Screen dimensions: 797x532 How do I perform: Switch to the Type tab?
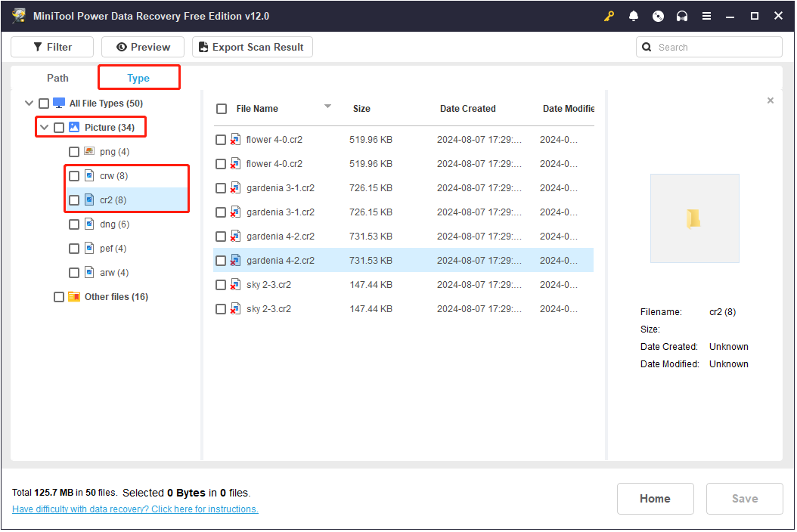(x=138, y=78)
